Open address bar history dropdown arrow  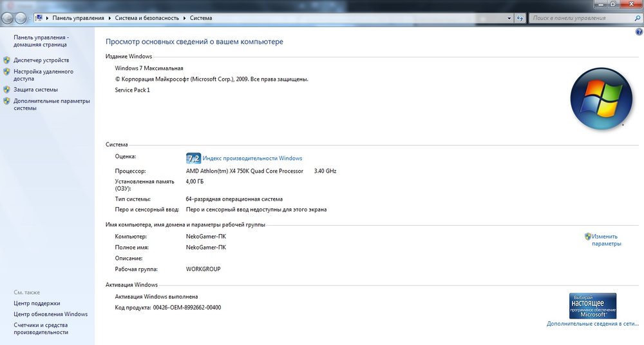(509, 18)
